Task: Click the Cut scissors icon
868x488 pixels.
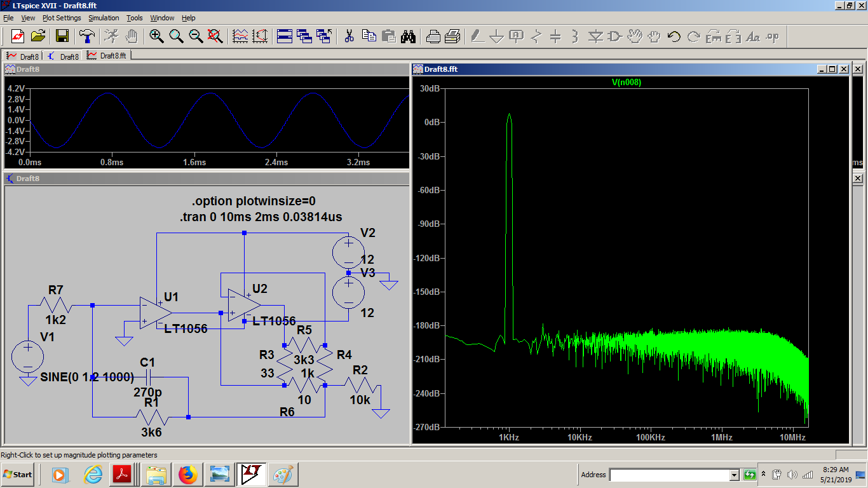Action: [x=349, y=36]
